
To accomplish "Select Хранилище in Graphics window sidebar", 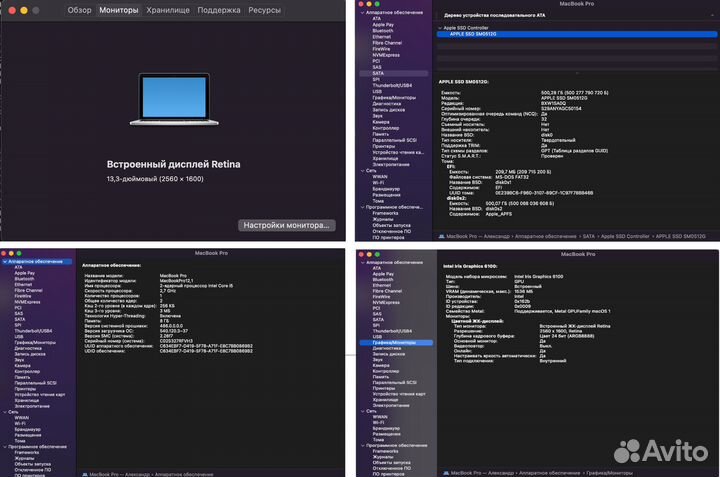I will (x=386, y=400).
